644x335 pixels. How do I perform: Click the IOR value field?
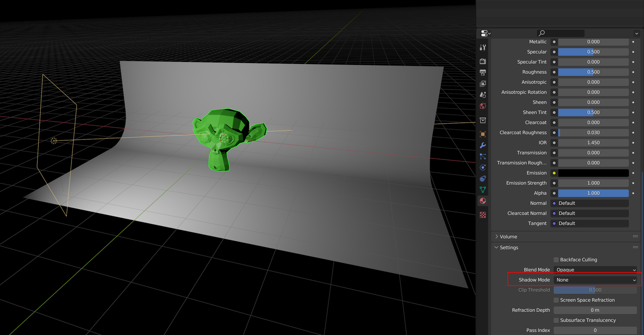pyautogui.click(x=593, y=143)
